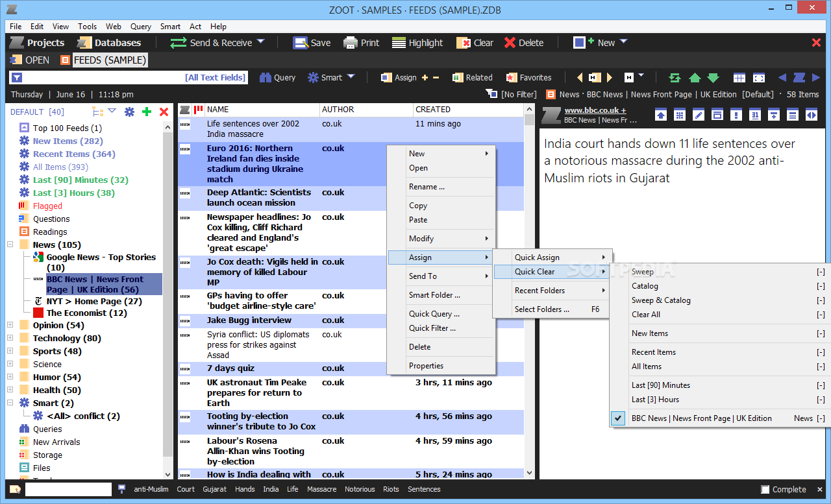Screen dimensions: 831x504
Task: Expand the Technology folder
Action: point(10,339)
